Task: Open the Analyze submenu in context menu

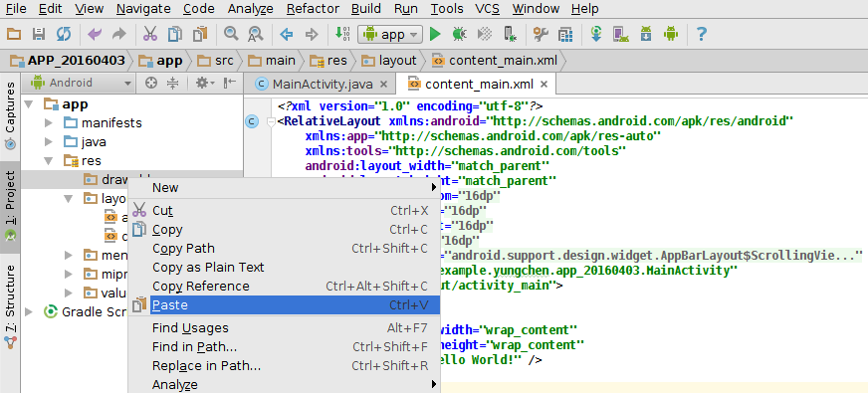Action: point(284,384)
